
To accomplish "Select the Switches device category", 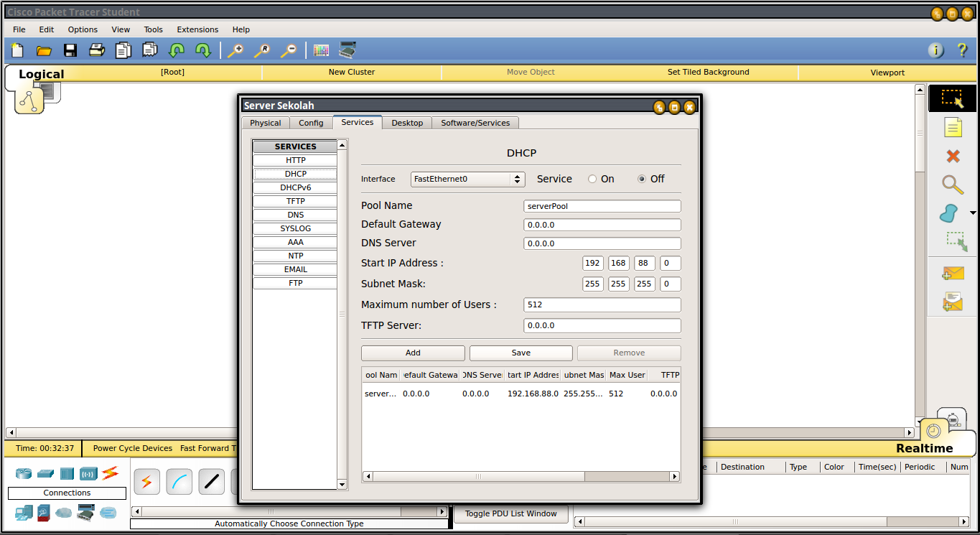I will [46, 473].
